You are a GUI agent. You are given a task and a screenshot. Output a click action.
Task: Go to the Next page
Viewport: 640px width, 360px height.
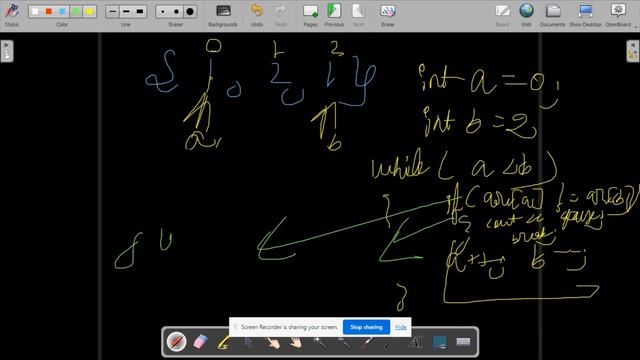point(358,15)
